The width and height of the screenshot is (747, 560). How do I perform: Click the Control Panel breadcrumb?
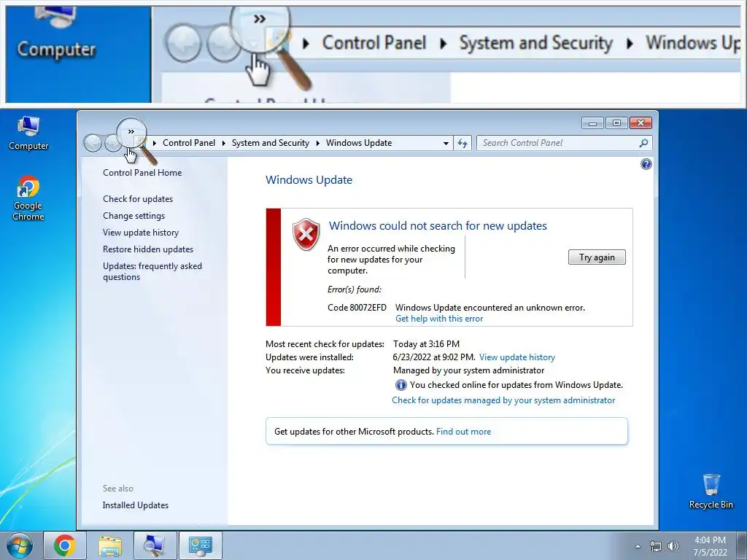[189, 143]
